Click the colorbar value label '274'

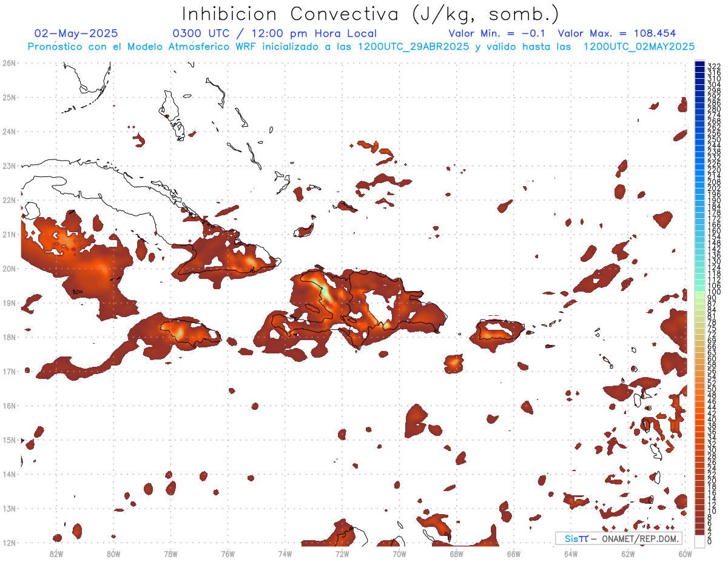[714, 115]
